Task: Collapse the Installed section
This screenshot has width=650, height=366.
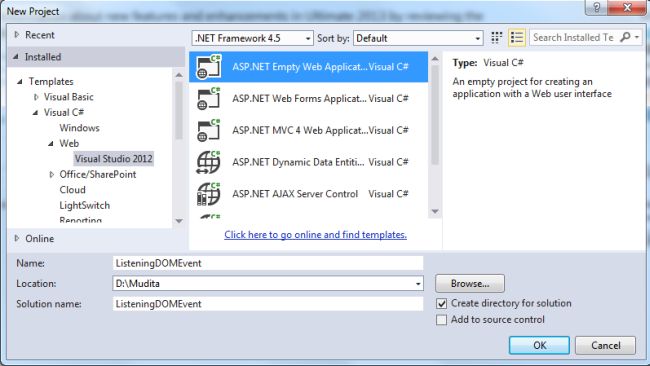Action: [x=16, y=57]
